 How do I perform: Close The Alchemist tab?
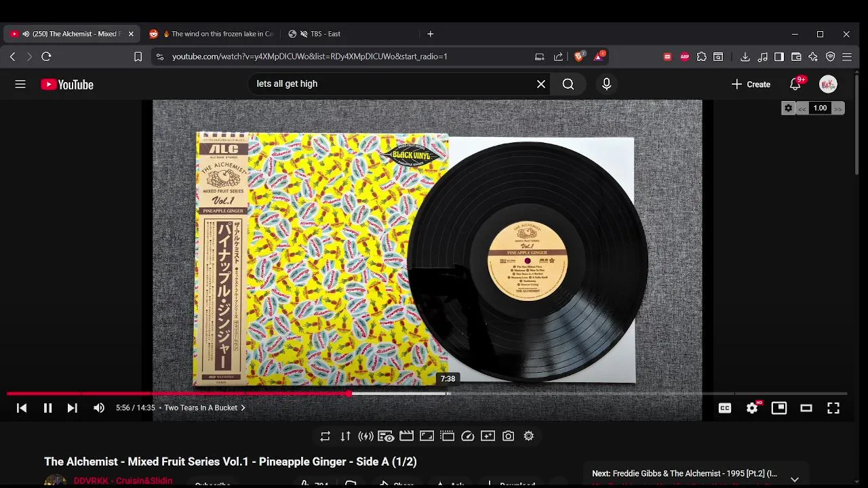pyautogui.click(x=131, y=34)
